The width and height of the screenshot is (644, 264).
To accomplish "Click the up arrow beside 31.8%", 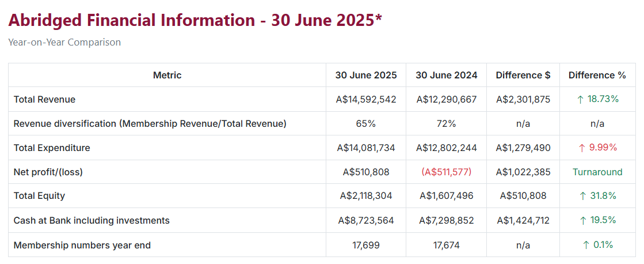I will 583,196.
